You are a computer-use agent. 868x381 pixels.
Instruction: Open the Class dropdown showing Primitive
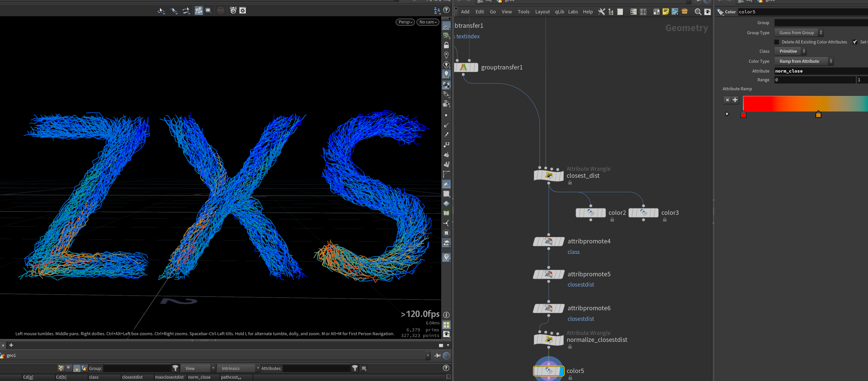(x=790, y=51)
